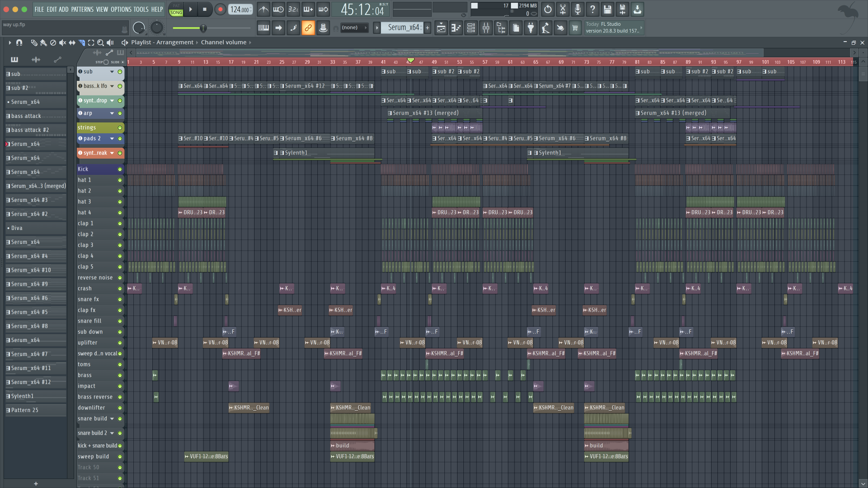Open playlist options menu arrow

[x=9, y=42]
